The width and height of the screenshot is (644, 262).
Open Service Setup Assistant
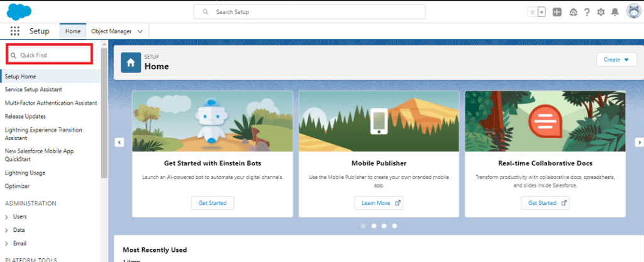click(33, 89)
